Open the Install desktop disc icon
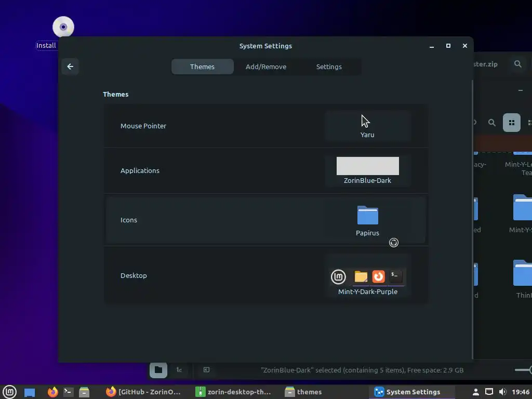This screenshot has height=399, width=532. tap(63, 26)
